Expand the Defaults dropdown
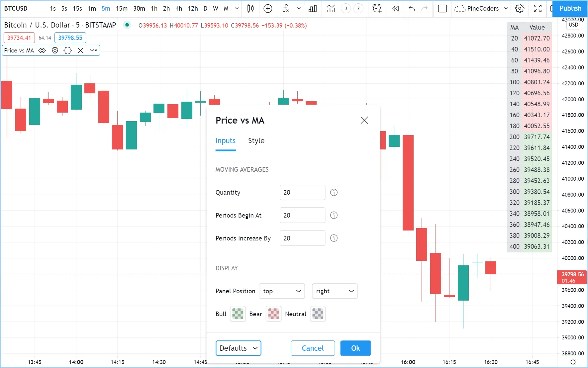The width and height of the screenshot is (588, 368). [238, 348]
